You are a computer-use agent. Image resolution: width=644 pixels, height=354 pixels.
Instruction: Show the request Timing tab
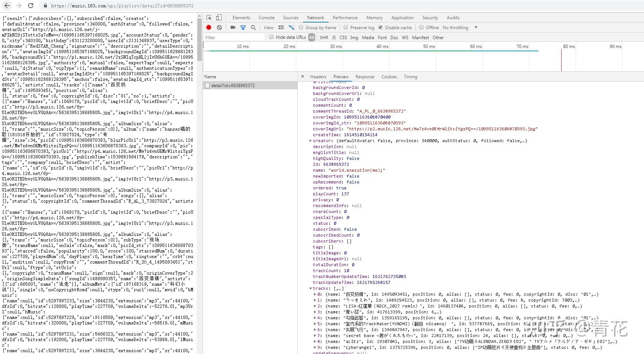pyautogui.click(x=410, y=77)
